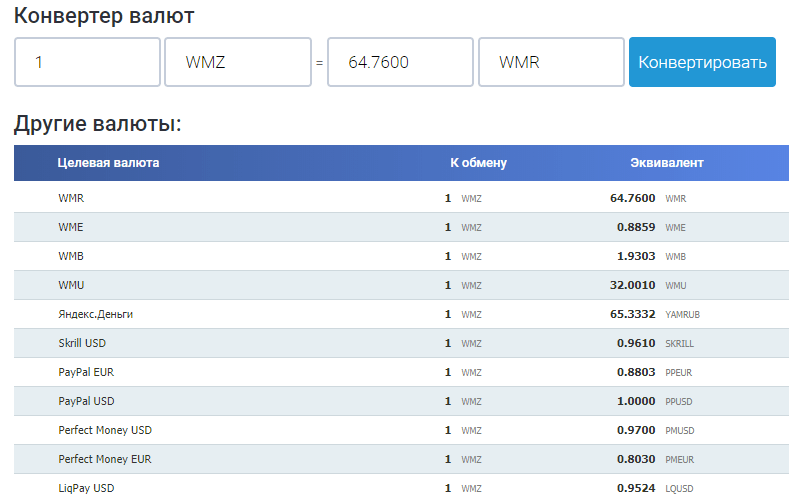
Task: Click the Целевая валюта column header
Action: click(108, 163)
